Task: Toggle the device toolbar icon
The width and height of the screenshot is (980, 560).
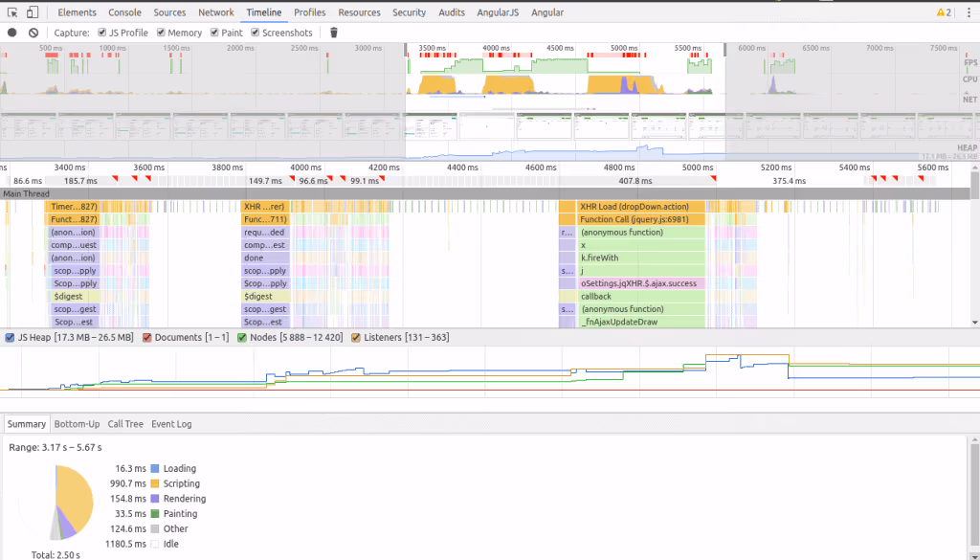Action: click(32, 11)
